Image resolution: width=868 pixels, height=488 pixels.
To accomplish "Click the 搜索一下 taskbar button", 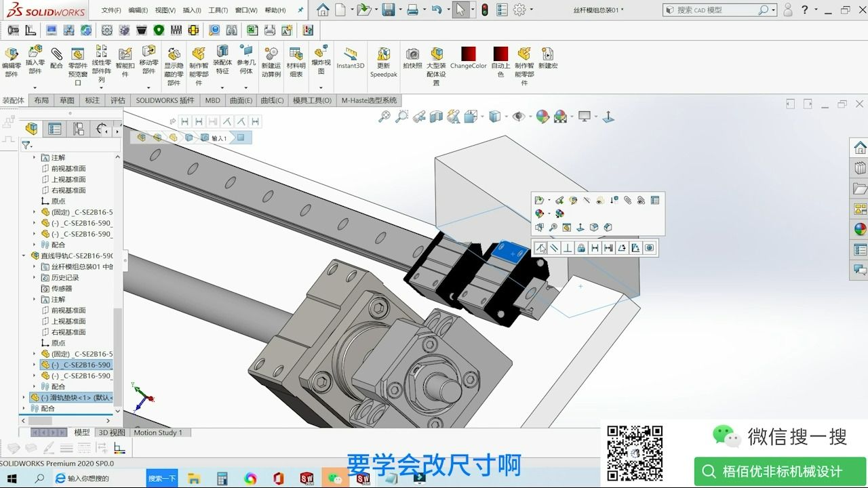I will tap(161, 479).
